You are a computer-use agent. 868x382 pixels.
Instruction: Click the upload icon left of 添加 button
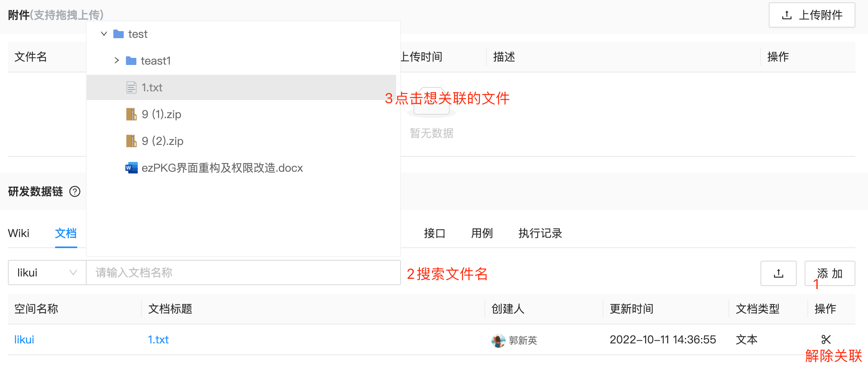point(779,273)
